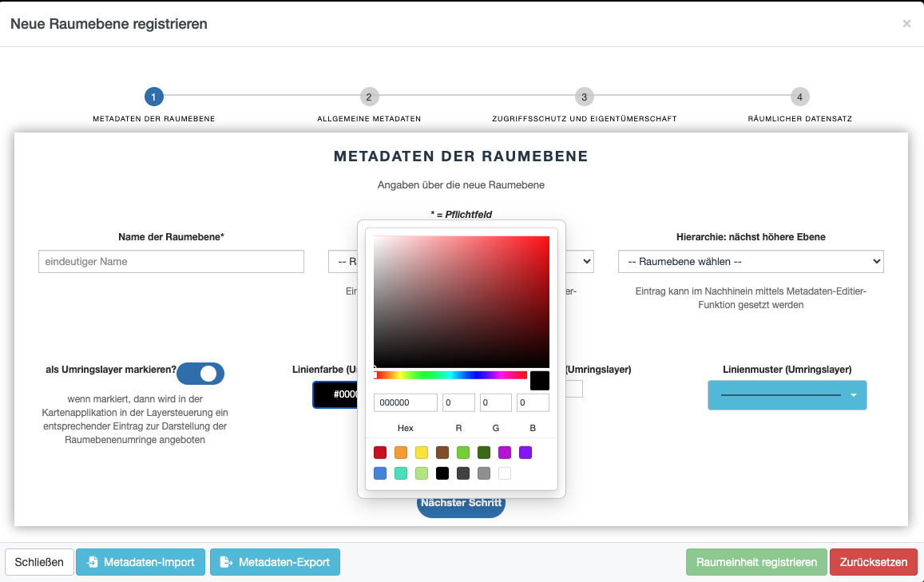924x582 pixels.
Task: Click the red Zurücksetzen button
Action: click(x=873, y=562)
